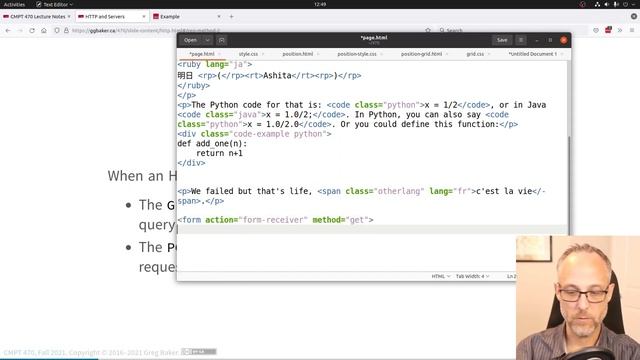Click the text 'def add_one(n):' in the editor

212,144
